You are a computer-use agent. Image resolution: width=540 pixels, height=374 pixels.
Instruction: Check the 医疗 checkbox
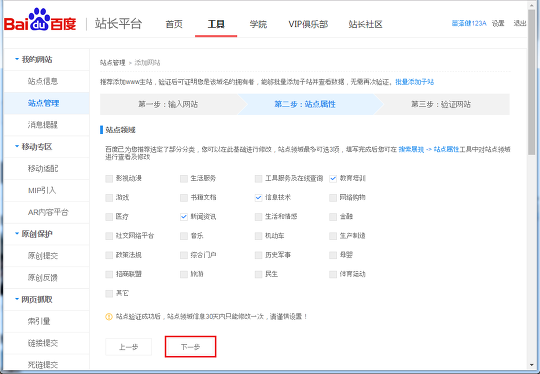(x=109, y=217)
